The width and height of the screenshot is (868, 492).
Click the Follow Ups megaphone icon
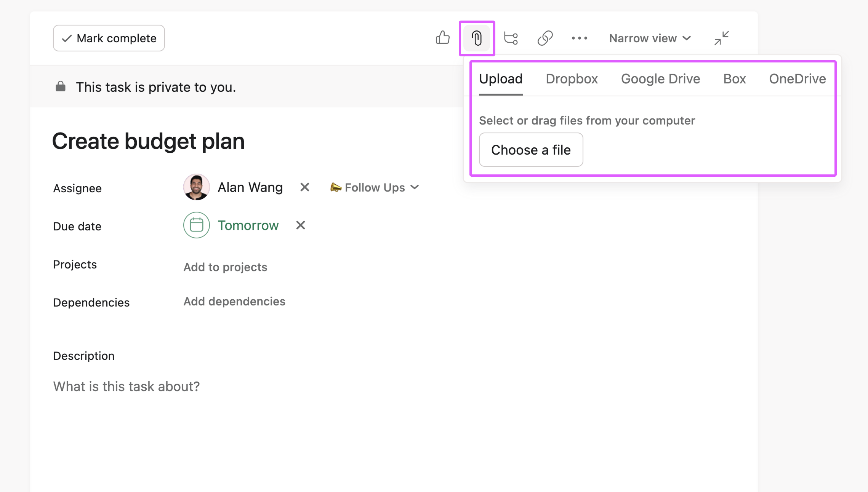click(x=335, y=187)
